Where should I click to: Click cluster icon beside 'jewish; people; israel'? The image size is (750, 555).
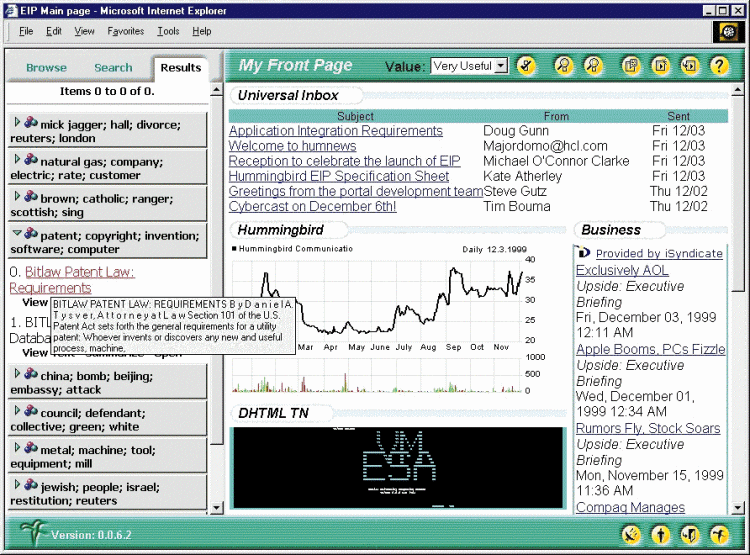coord(31,485)
